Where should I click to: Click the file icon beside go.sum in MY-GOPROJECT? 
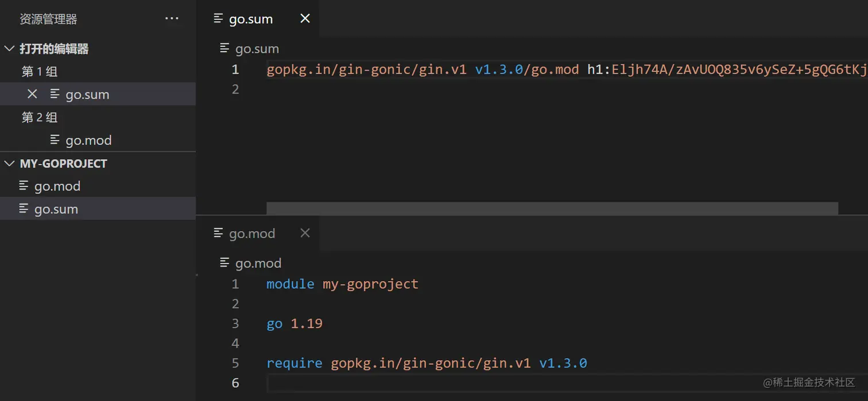point(24,209)
